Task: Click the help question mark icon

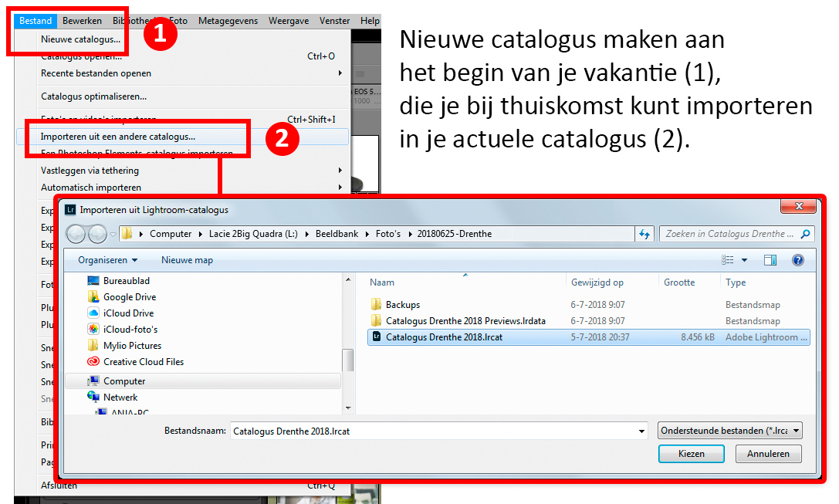Action: (x=797, y=259)
